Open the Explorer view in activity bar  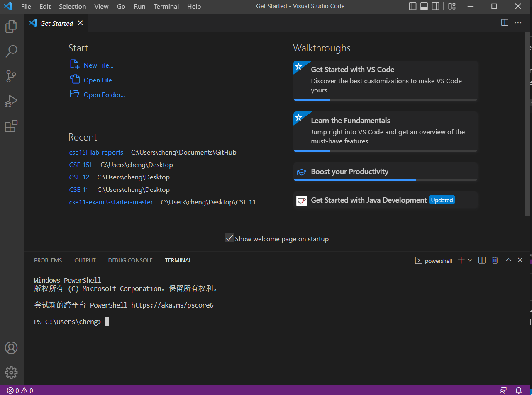click(x=11, y=27)
